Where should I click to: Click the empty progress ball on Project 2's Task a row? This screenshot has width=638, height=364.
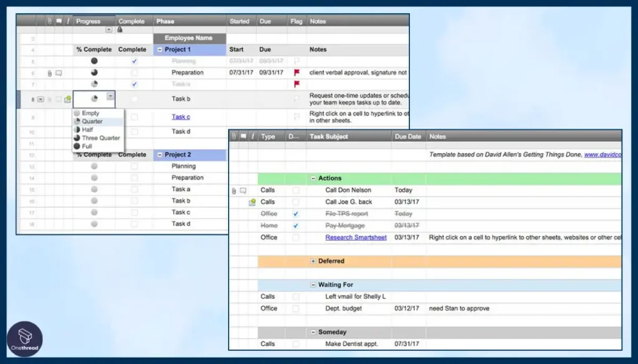pyautogui.click(x=94, y=189)
